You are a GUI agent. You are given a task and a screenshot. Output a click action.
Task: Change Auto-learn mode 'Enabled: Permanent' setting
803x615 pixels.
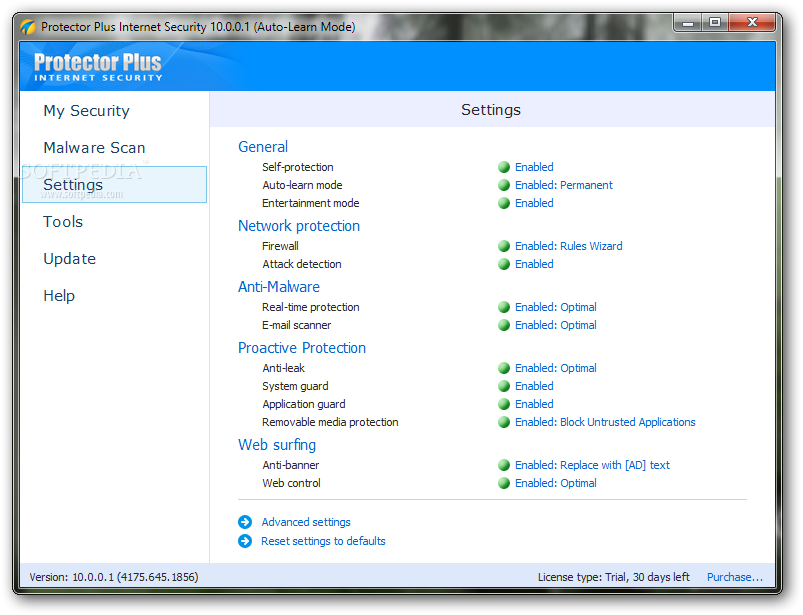564,185
